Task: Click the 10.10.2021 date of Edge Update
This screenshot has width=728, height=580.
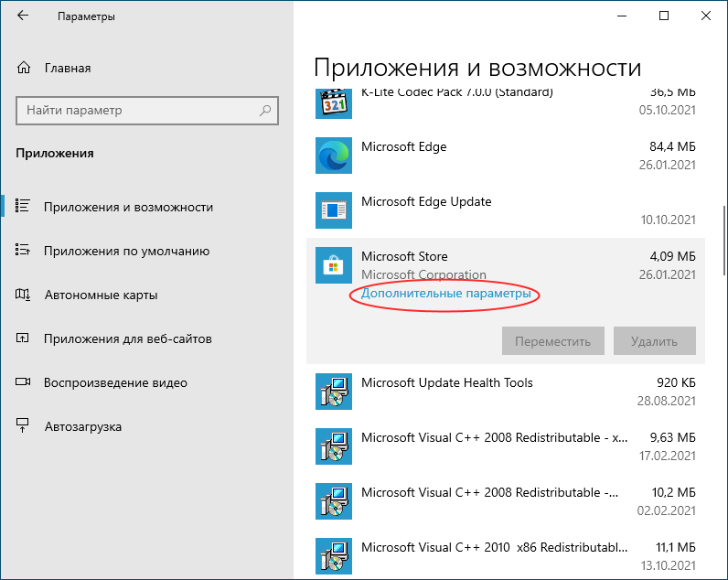Action: click(x=669, y=220)
